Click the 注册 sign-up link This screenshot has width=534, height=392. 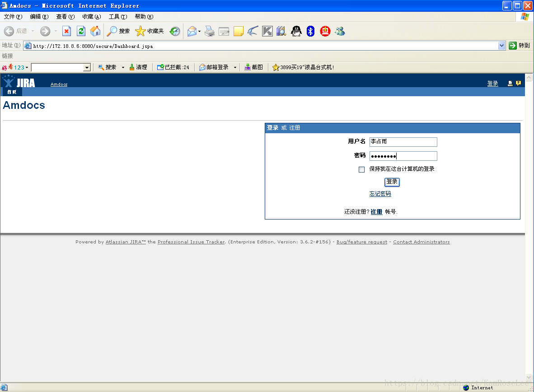(376, 212)
